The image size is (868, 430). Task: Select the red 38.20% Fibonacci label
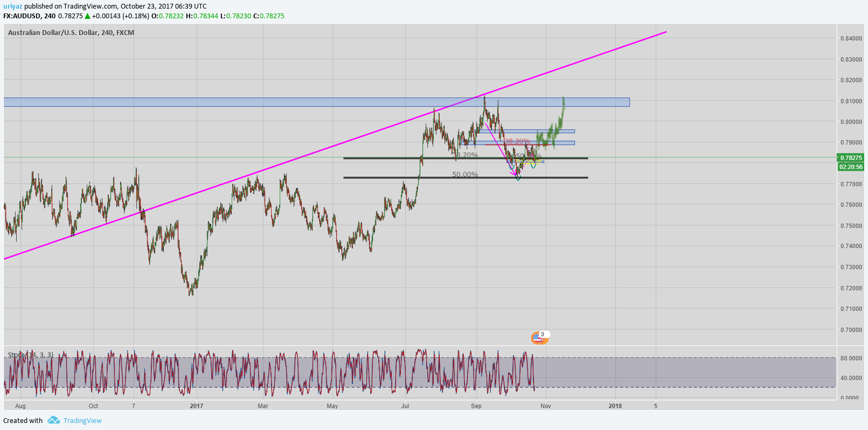point(517,142)
